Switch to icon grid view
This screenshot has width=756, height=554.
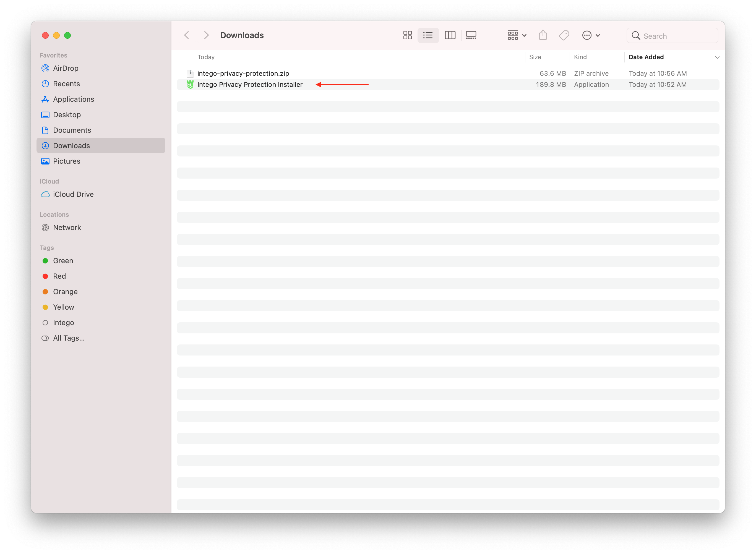coord(408,35)
